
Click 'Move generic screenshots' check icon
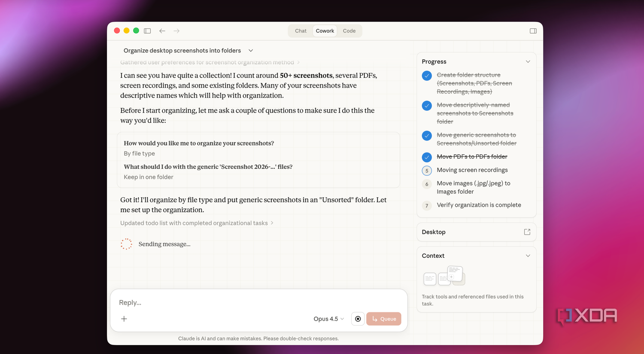pos(427,136)
